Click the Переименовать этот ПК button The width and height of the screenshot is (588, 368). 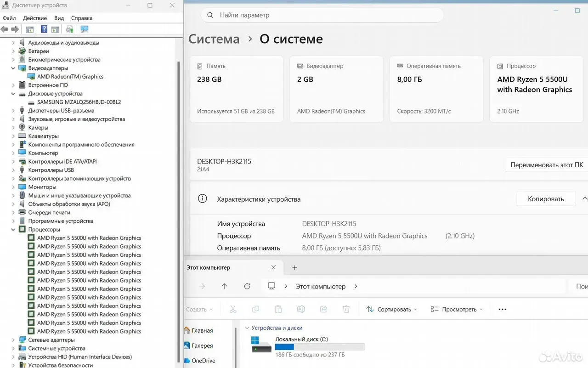tap(547, 165)
